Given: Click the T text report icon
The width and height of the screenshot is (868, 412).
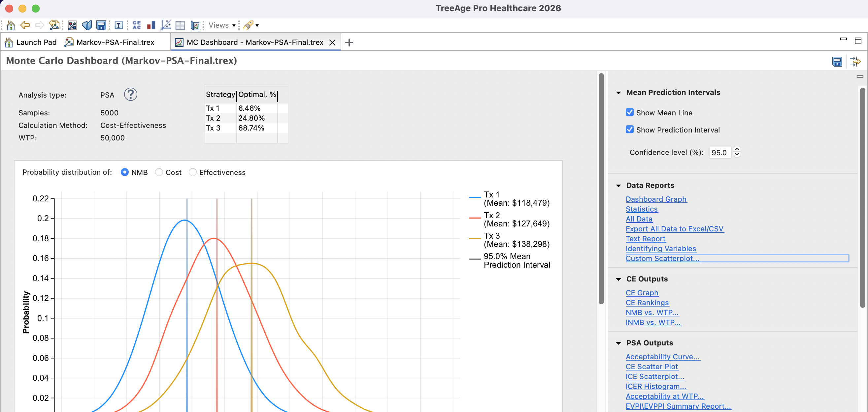Looking at the screenshot, I should (118, 25).
